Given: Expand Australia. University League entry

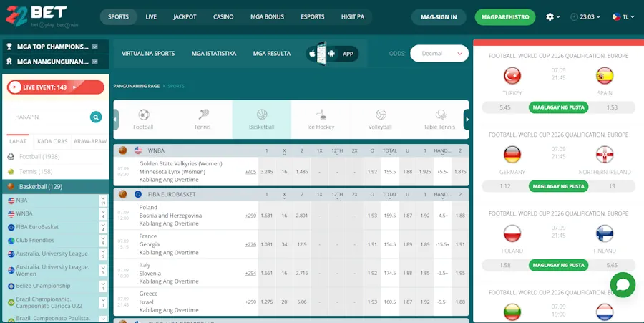Looking at the screenshot, I should point(103,254).
